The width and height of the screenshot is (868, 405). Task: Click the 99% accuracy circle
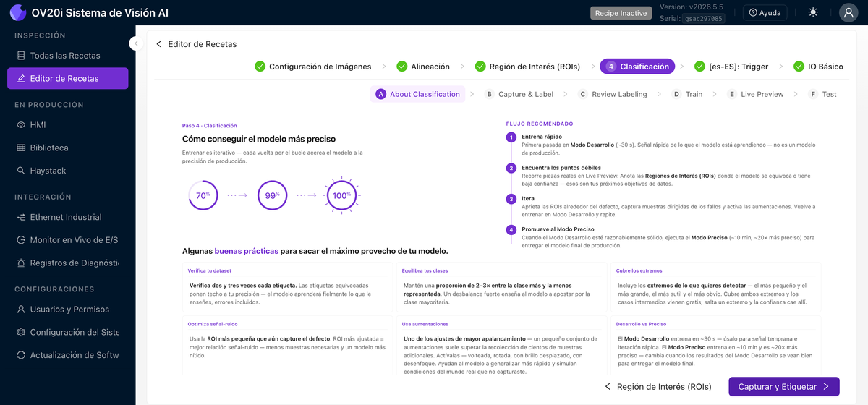click(x=273, y=195)
